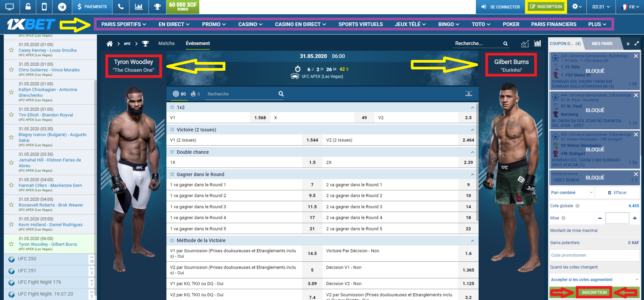Click the trophy icon in breadcrumb

pos(145,44)
